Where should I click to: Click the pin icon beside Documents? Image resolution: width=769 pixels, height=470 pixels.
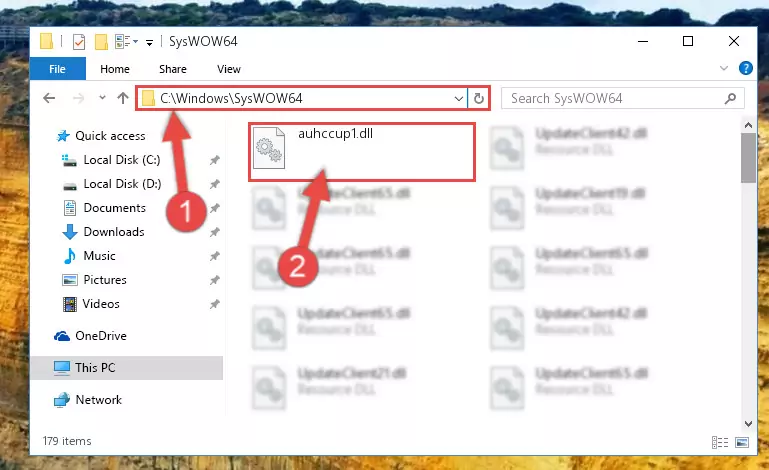tap(214, 208)
